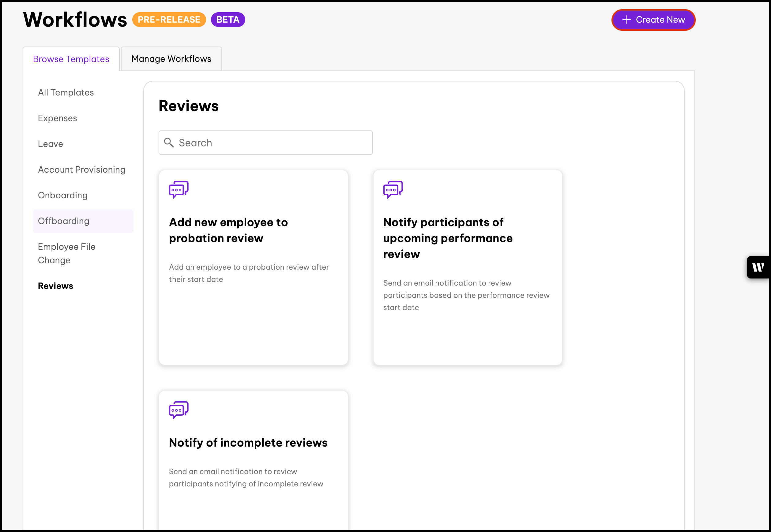The width and height of the screenshot is (771, 532).
Task: Click the magnifier icon in the search box
Action: point(169,143)
